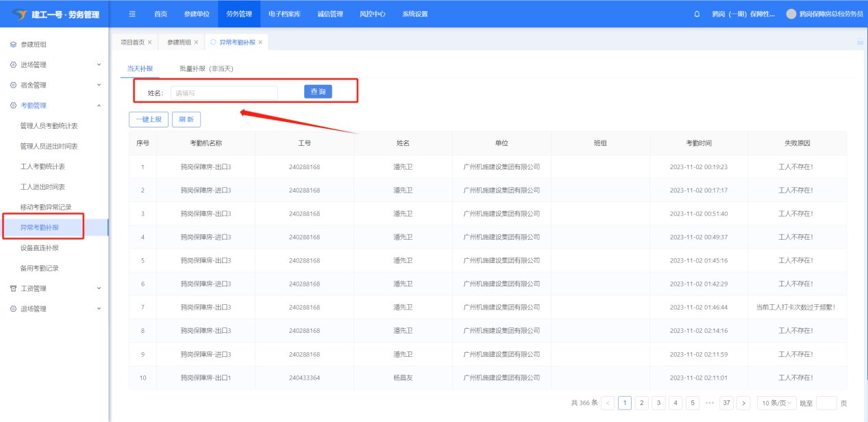Open 风控中心 in top navigation
This screenshot has width=868, height=422.
(372, 14)
